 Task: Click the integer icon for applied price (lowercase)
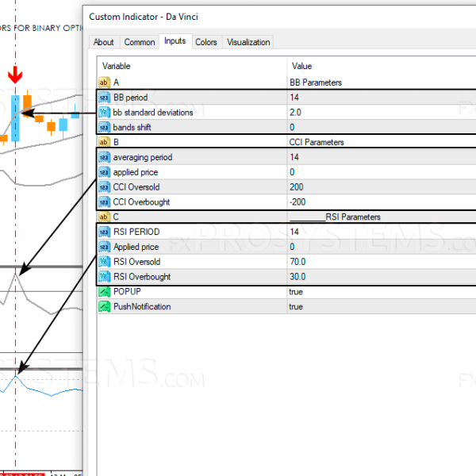[x=104, y=172]
